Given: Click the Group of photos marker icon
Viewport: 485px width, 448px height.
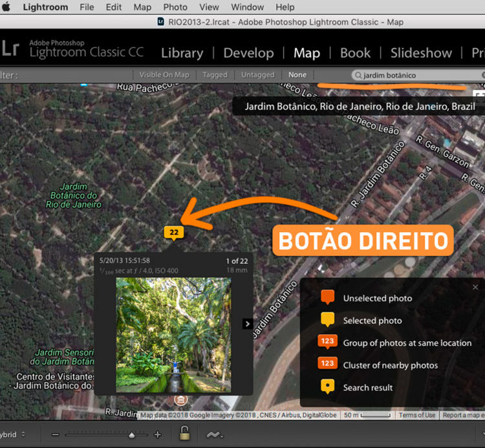Looking at the screenshot, I should (x=328, y=342).
